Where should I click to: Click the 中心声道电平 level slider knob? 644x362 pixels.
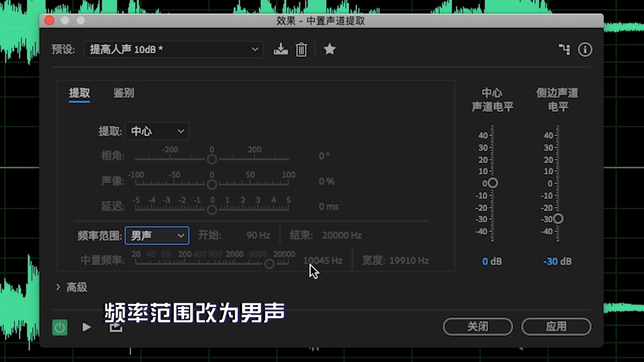click(x=493, y=183)
